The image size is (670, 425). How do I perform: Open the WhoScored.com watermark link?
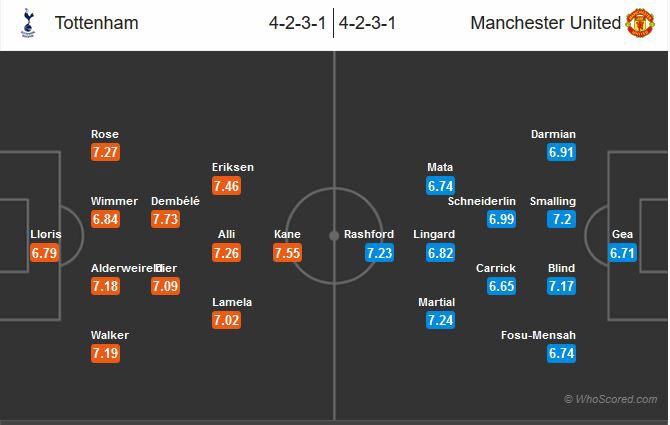(610, 399)
